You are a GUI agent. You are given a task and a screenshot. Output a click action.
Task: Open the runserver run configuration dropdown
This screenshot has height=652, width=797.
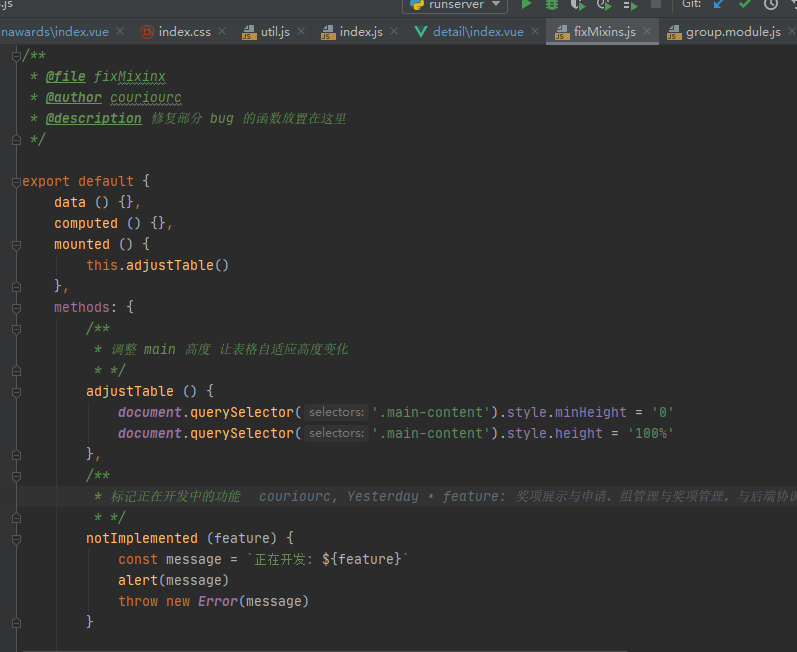tap(455, 5)
